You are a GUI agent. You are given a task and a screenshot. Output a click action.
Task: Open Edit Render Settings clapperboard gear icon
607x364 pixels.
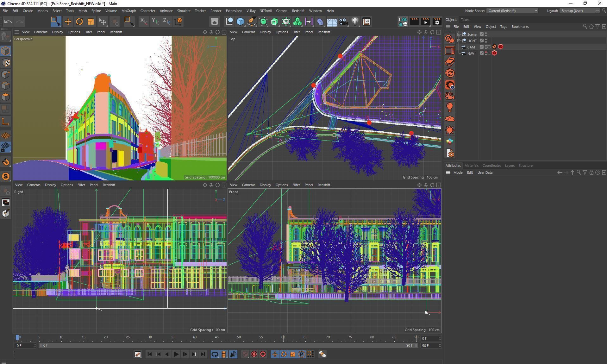coord(437,22)
